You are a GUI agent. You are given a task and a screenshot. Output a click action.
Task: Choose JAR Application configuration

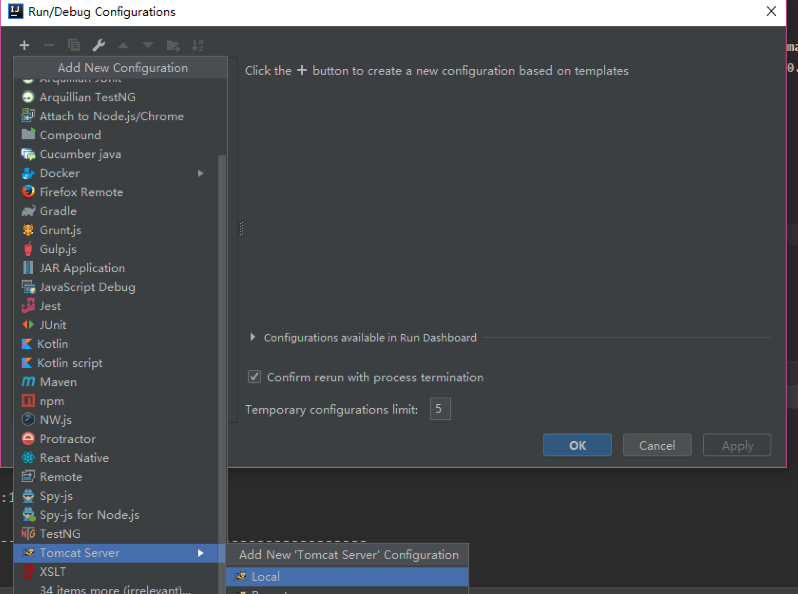point(116,268)
